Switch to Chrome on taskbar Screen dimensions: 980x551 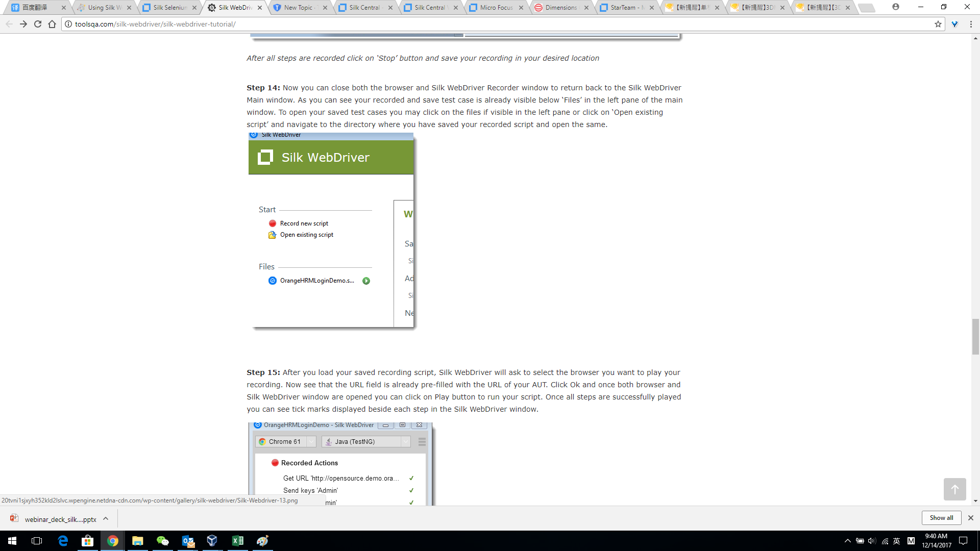(x=113, y=541)
